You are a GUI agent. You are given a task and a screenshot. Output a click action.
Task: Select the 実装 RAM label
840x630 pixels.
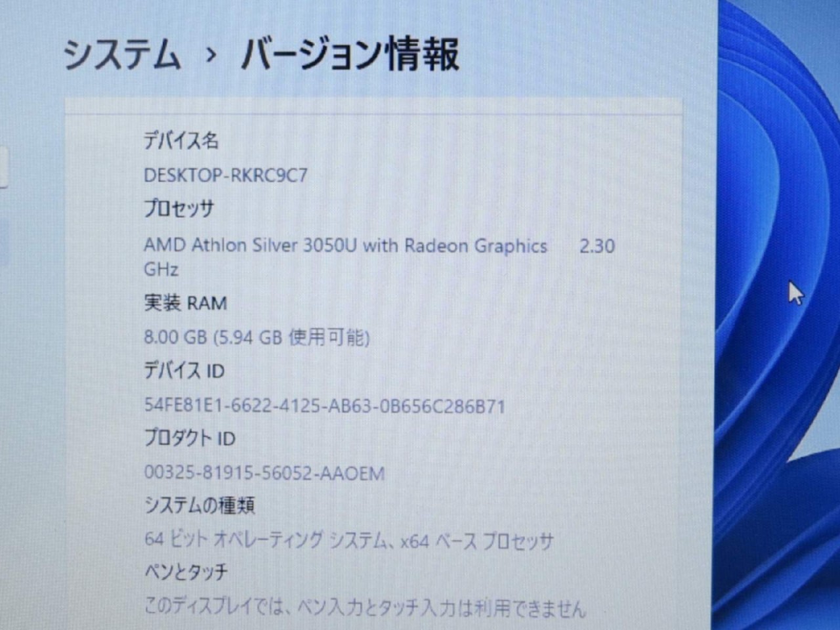(185, 303)
